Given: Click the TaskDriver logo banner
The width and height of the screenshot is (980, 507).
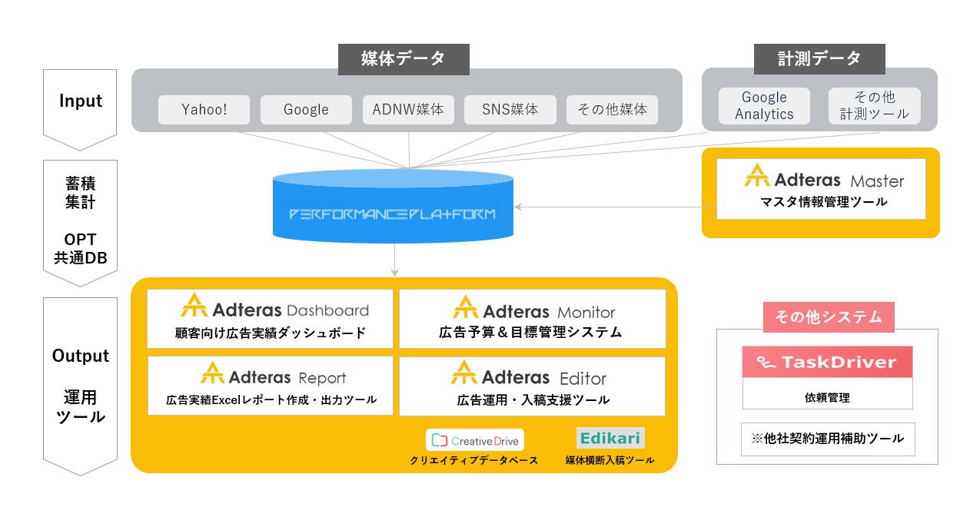Looking at the screenshot, I should pyautogui.click(x=827, y=362).
